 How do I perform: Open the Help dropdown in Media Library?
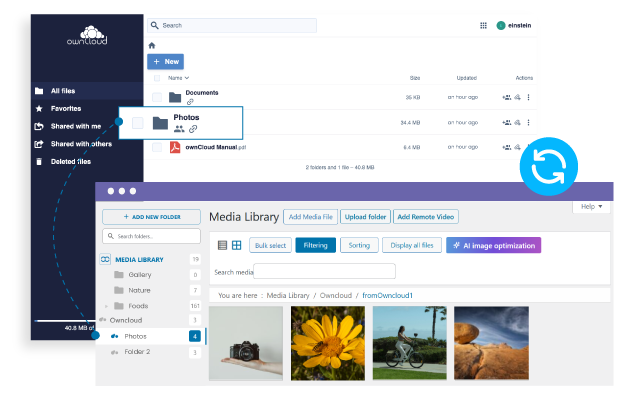[x=591, y=206]
